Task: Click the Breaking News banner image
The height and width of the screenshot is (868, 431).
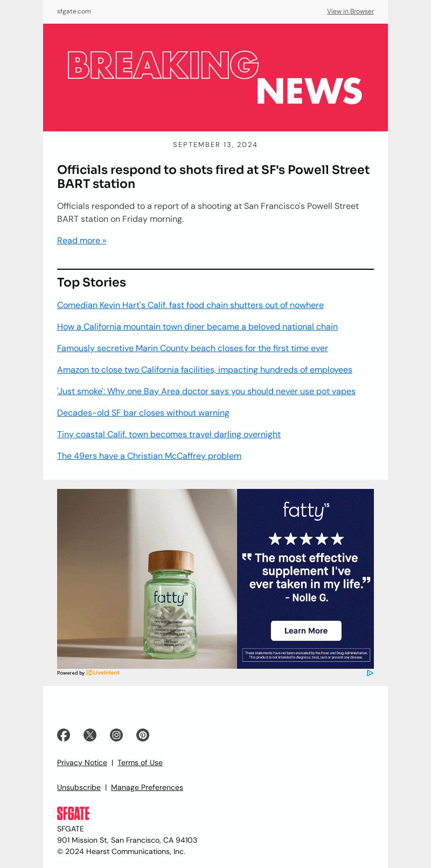Action: pyautogui.click(x=215, y=78)
